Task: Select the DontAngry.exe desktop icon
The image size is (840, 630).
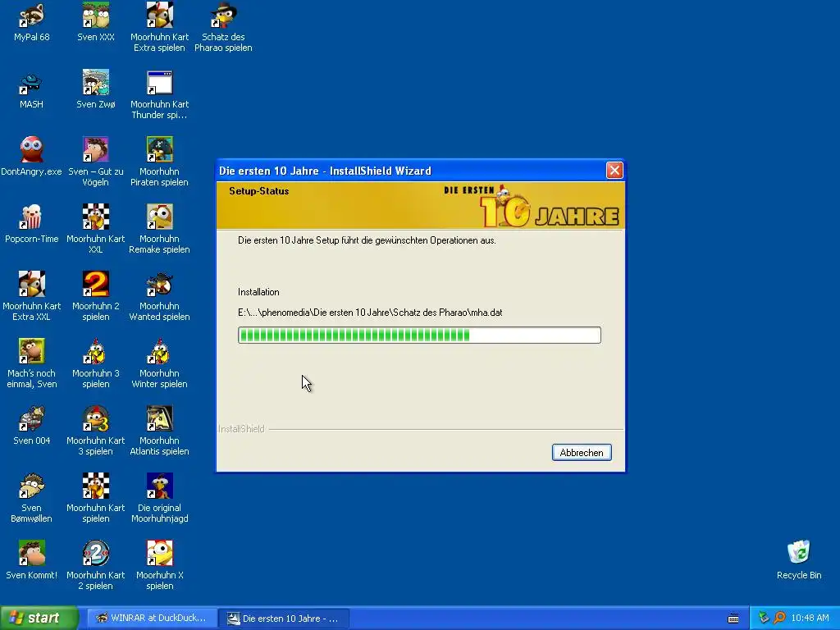Action: click(32, 157)
